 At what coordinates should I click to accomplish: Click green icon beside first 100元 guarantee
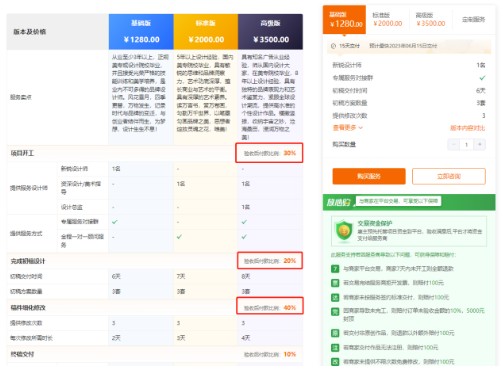335,283
